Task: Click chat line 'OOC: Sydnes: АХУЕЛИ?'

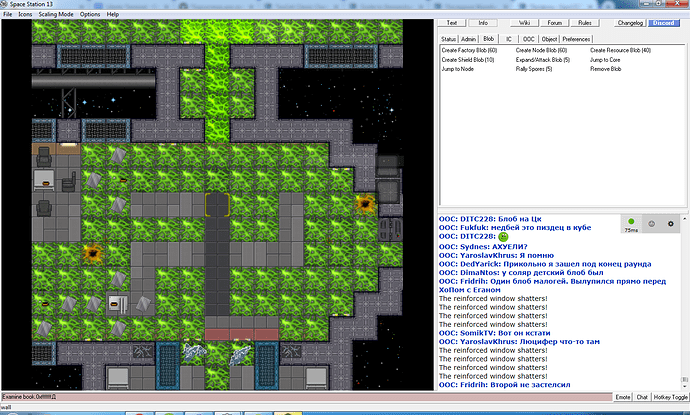Action: point(483,247)
